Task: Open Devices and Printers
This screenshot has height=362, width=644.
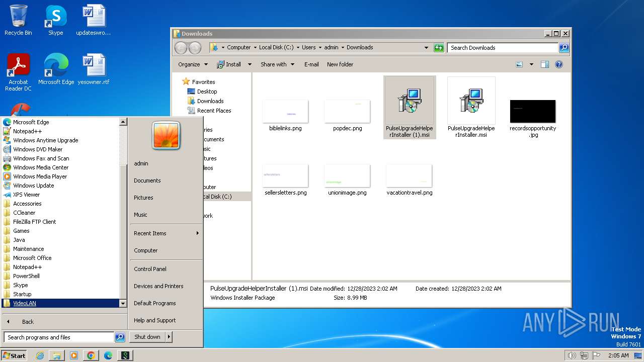Action: coord(158,286)
